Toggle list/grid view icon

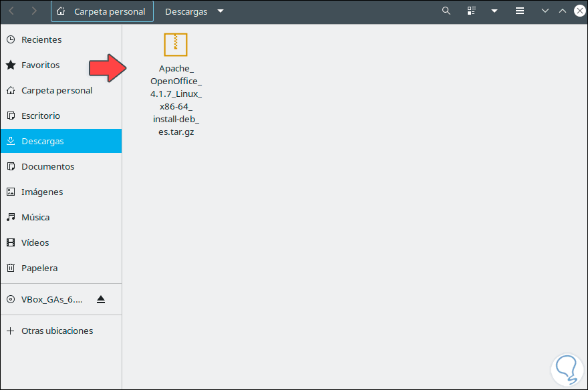click(471, 11)
